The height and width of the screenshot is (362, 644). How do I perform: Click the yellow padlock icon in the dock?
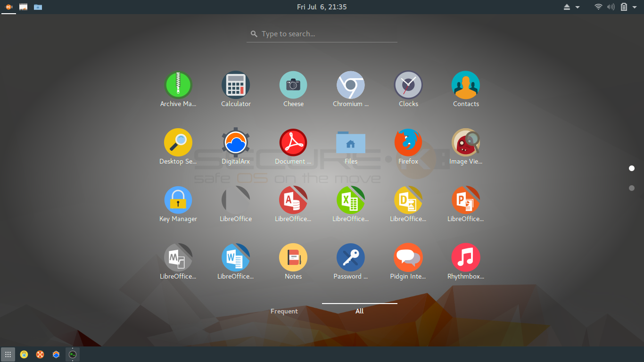[x=24, y=354]
